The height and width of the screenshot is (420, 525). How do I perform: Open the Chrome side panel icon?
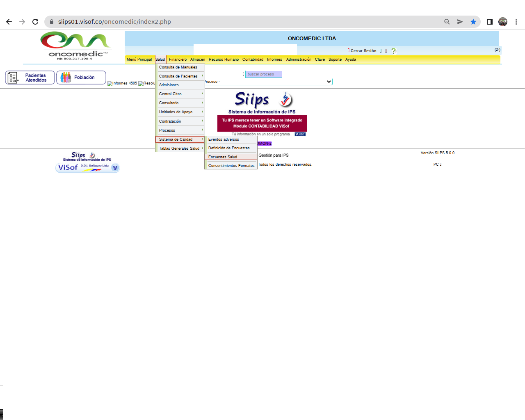click(x=489, y=22)
